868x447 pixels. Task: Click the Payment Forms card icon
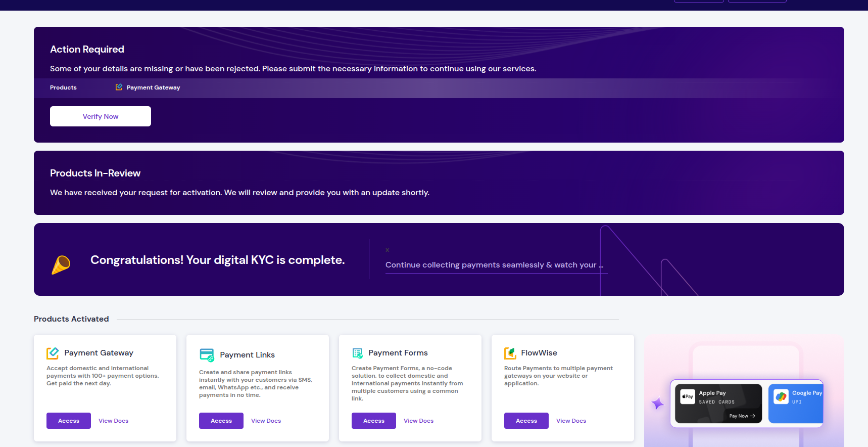click(358, 353)
